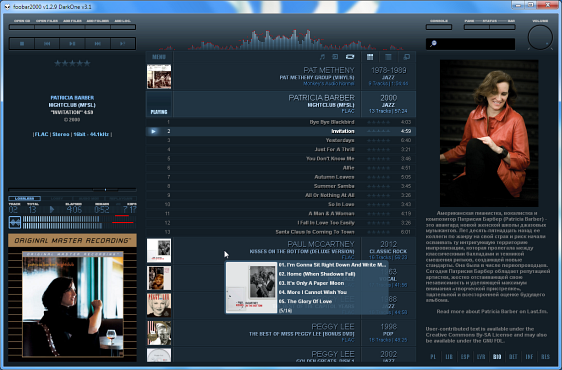Select track A Man & A Woman
This screenshot has height=370, width=562.
281,214
